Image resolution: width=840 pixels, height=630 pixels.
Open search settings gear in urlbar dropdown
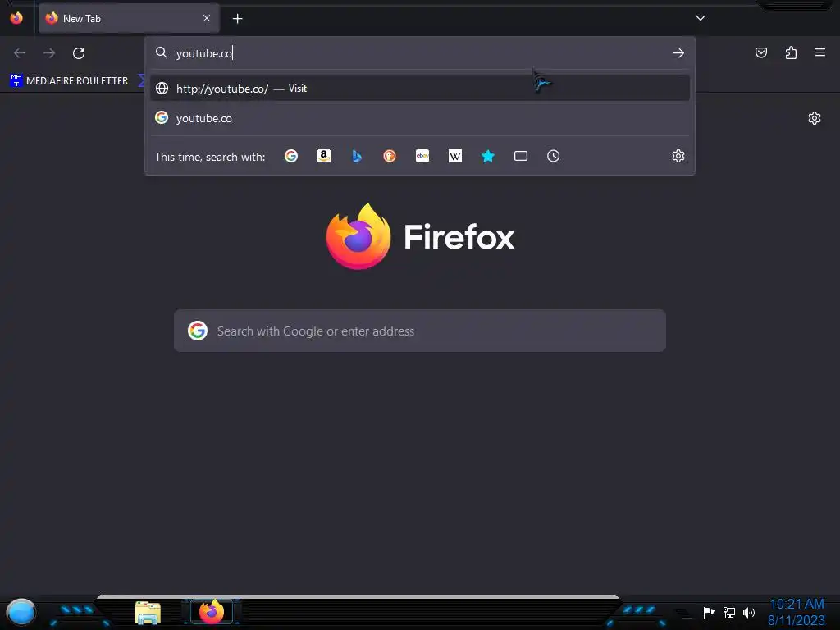(x=678, y=156)
